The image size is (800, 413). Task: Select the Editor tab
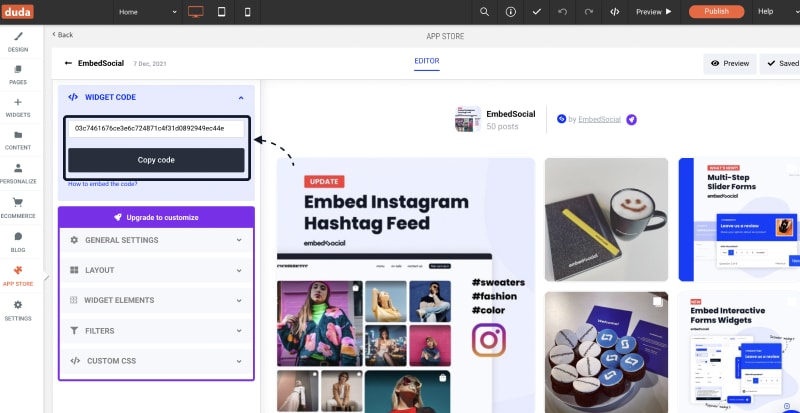pyautogui.click(x=427, y=61)
